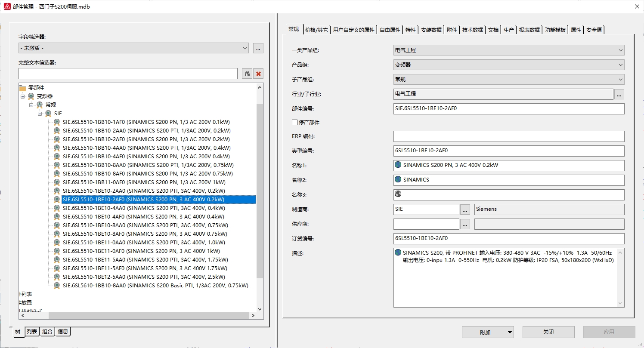
Task: Click the part icon of SIE.6SL5510-1BB10-4AA0
Action: [x=57, y=148]
